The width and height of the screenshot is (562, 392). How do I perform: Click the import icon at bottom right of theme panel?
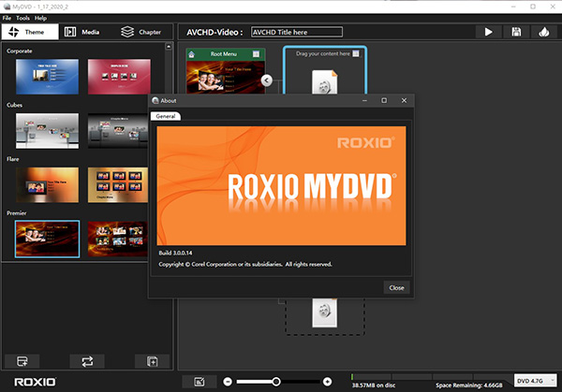(x=153, y=360)
